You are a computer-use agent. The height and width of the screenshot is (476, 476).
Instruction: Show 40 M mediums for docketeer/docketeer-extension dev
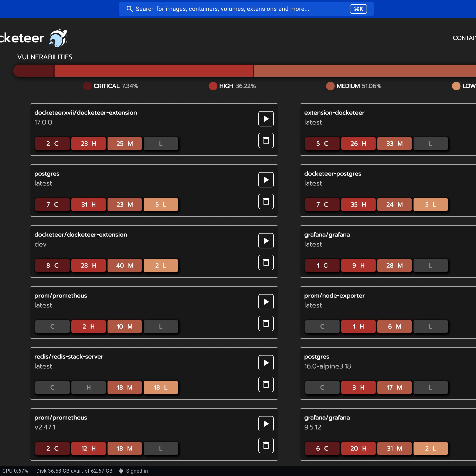click(x=125, y=265)
